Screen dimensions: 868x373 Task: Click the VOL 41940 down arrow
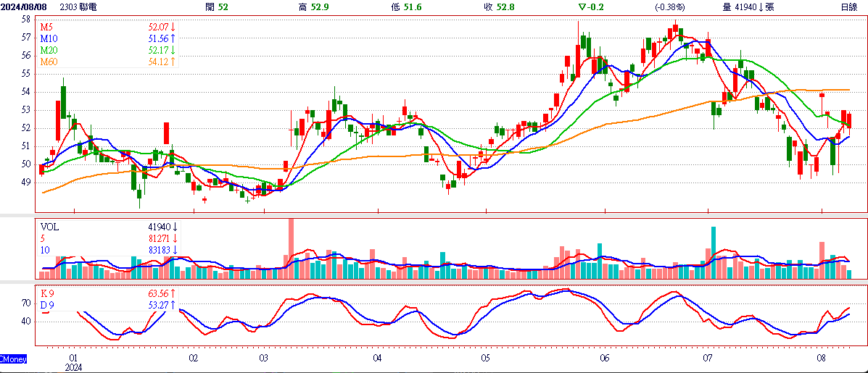174,227
